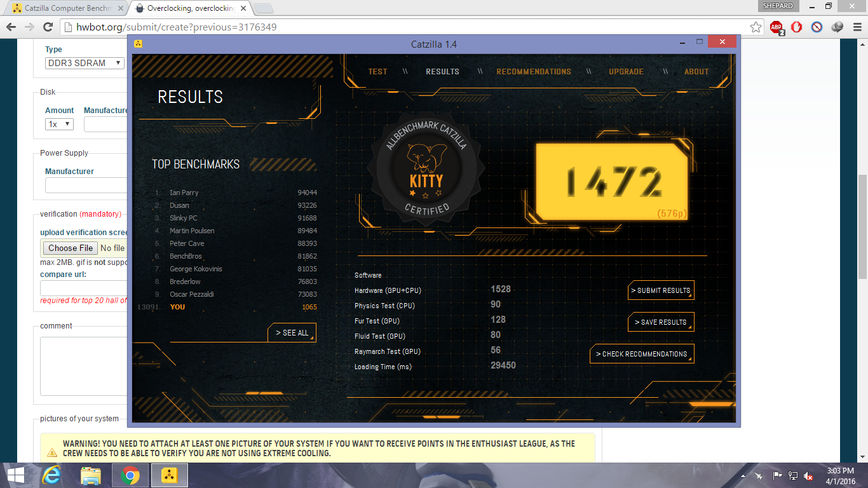
Task: Click the hwbot.org address bar
Action: click(x=407, y=27)
